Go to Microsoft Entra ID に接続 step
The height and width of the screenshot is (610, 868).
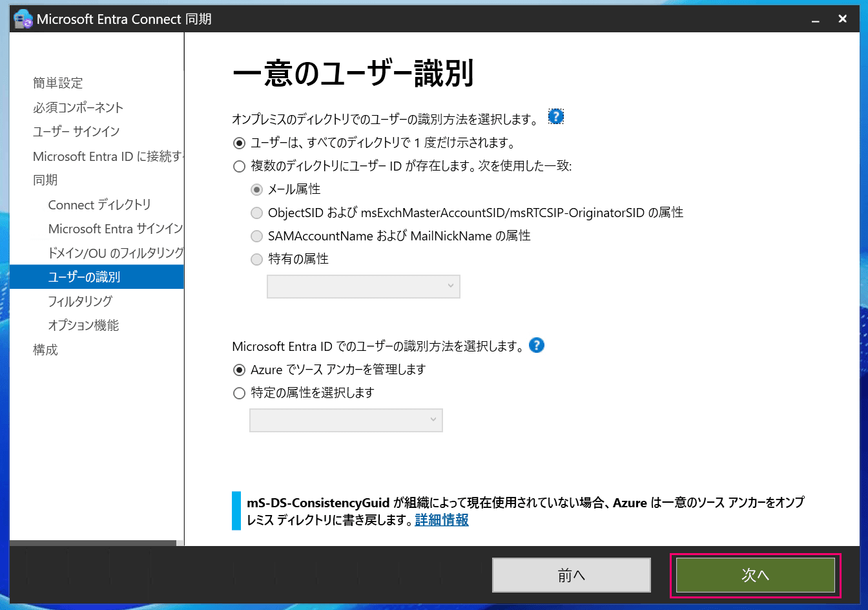(108, 156)
